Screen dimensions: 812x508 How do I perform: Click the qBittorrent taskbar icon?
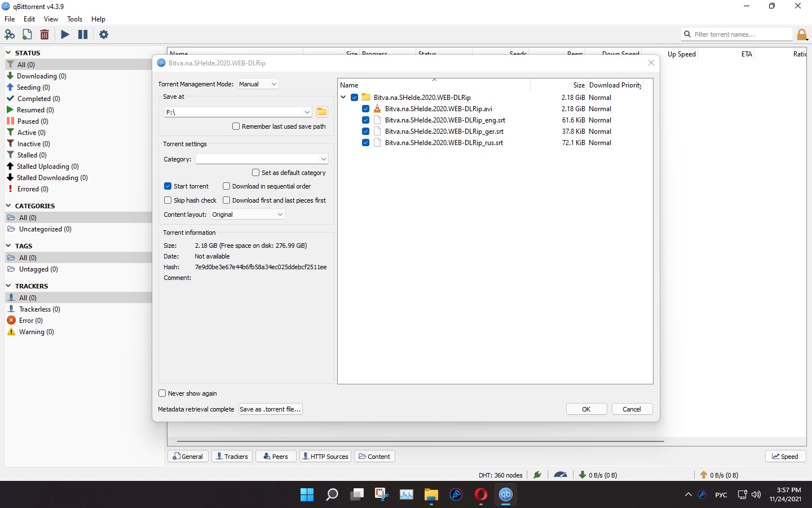coord(506,494)
